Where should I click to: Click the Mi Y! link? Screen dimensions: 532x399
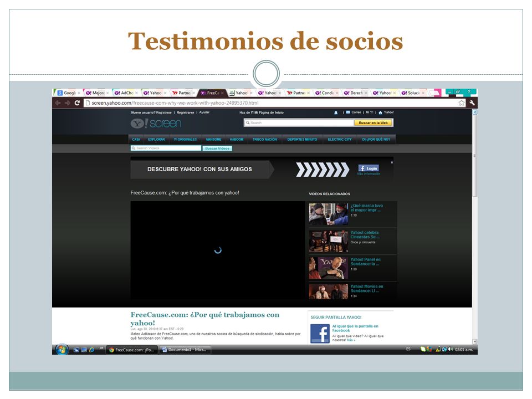(x=369, y=112)
